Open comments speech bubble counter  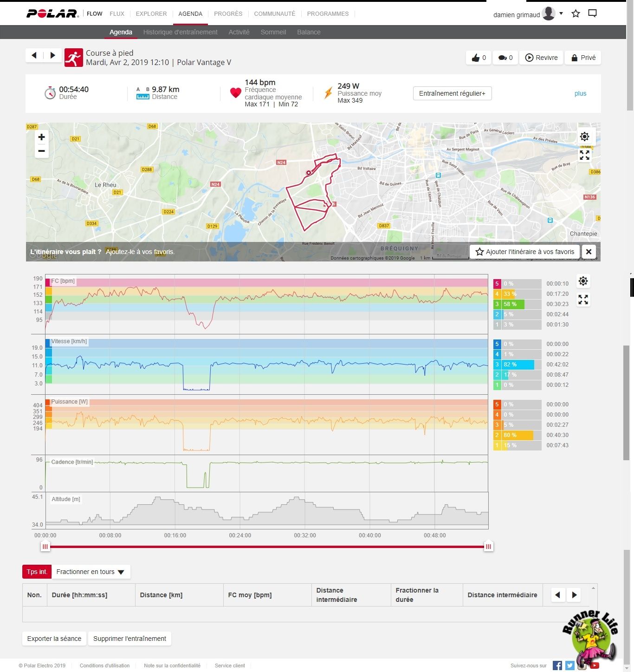click(x=505, y=58)
